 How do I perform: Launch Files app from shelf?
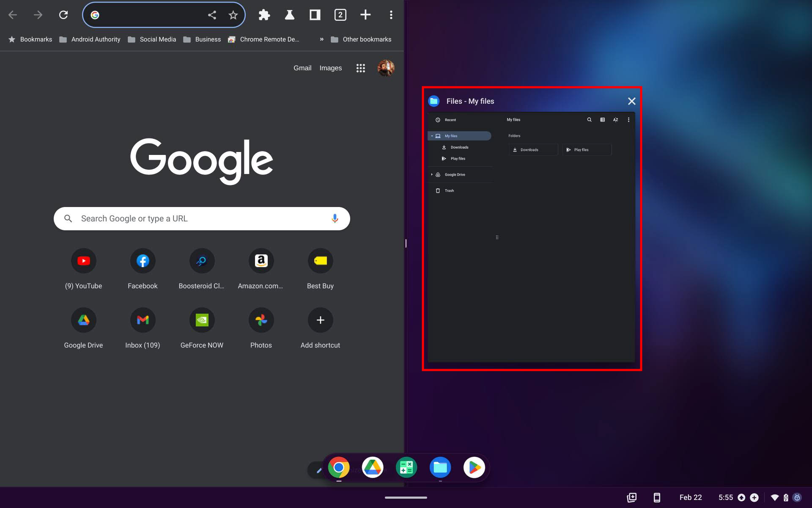pyautogui.click(x=440, y=467)
